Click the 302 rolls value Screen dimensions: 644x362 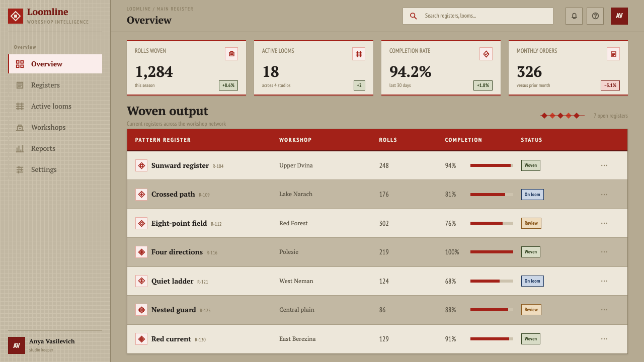tap(384, 223)
